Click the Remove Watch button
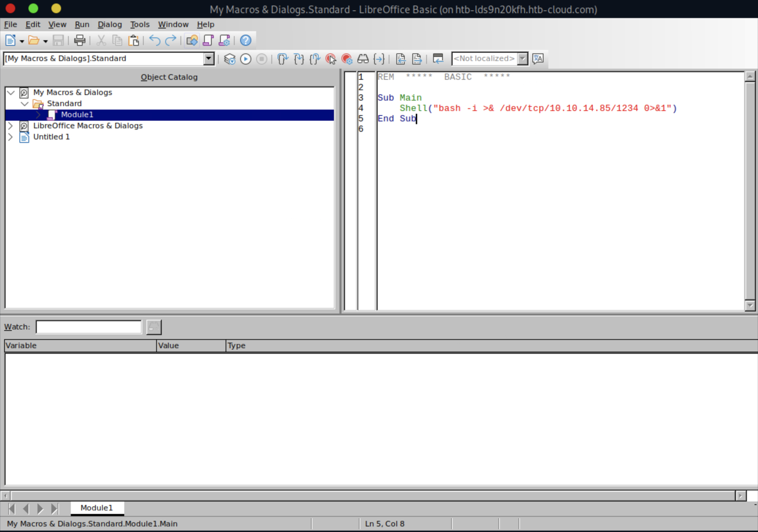 click(154, 327)
